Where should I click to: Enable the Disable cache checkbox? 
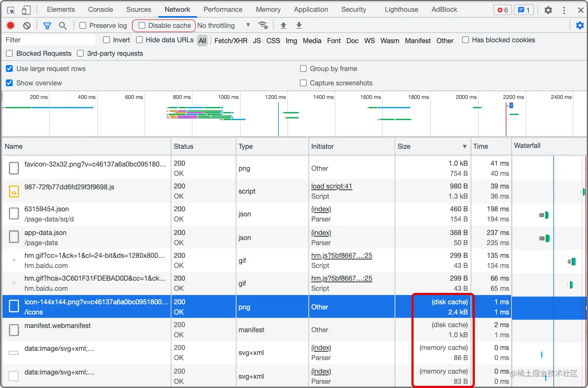(x=142, y=25)
